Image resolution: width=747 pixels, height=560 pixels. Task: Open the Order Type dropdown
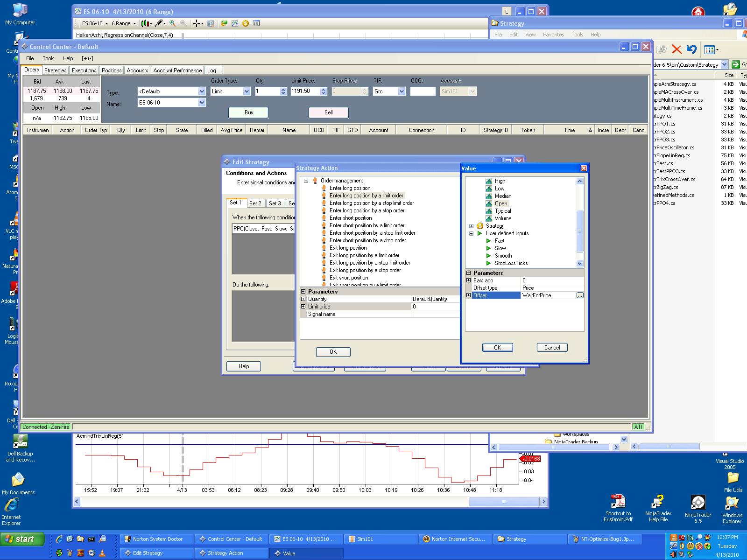[247, 91]
